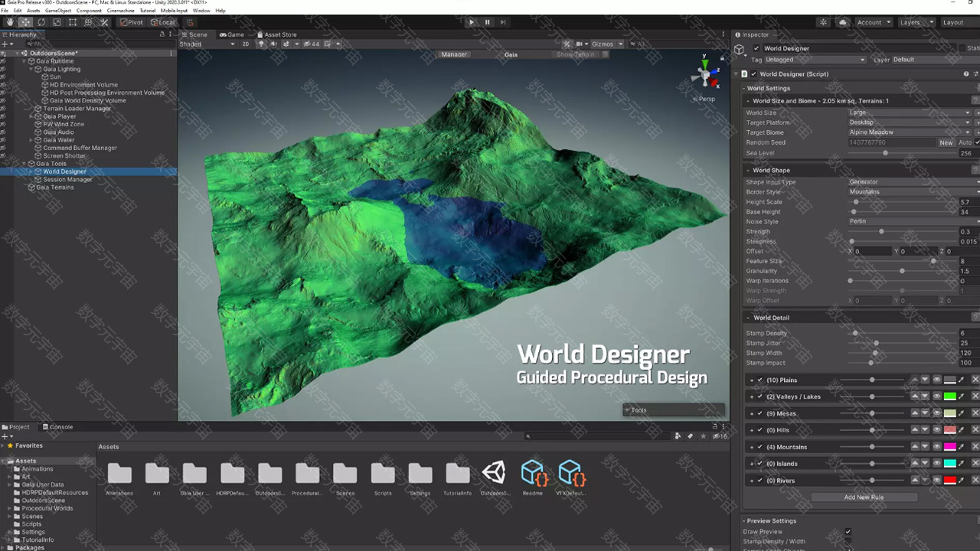Toggle World Designer (Script) enabled checkbox
The image size is (980, 551).
[x=753, y=74]
